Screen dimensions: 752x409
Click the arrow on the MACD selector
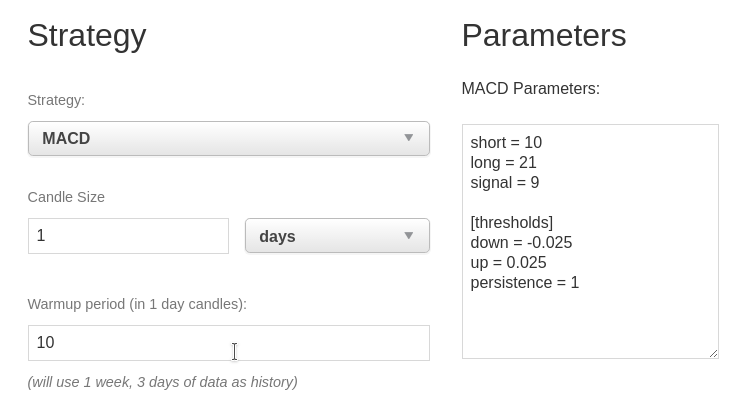[x=408, y=138]
